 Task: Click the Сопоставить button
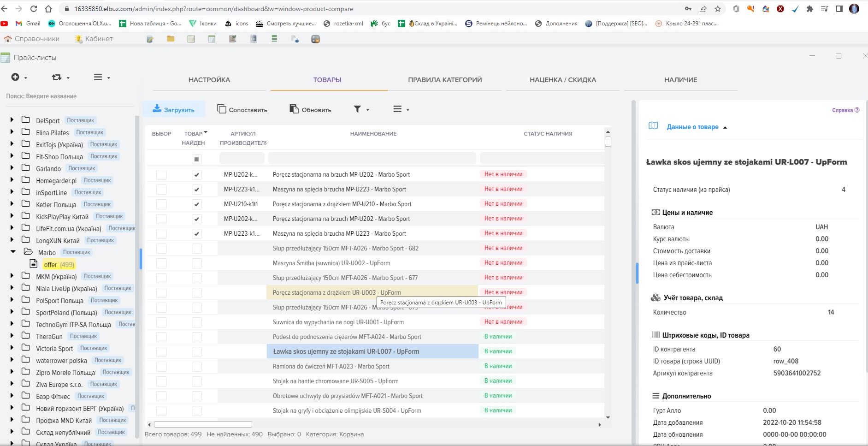click(x=242, y=109)
